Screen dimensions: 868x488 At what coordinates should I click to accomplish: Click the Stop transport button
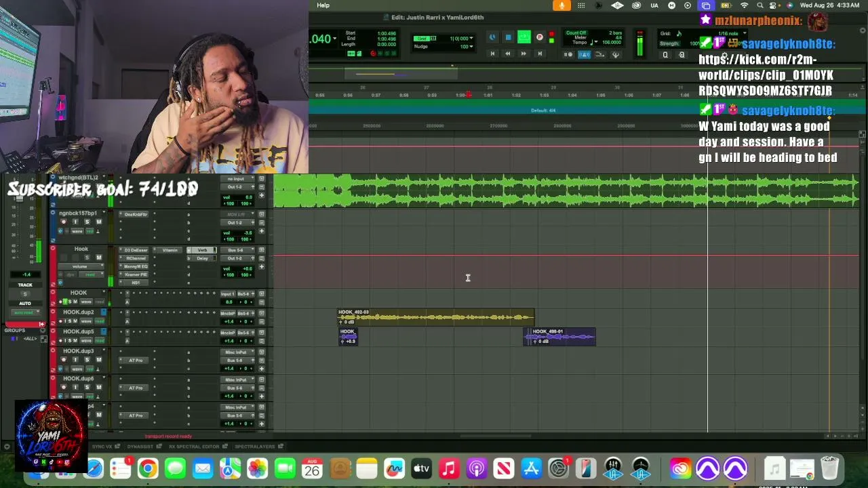point(508,37)
